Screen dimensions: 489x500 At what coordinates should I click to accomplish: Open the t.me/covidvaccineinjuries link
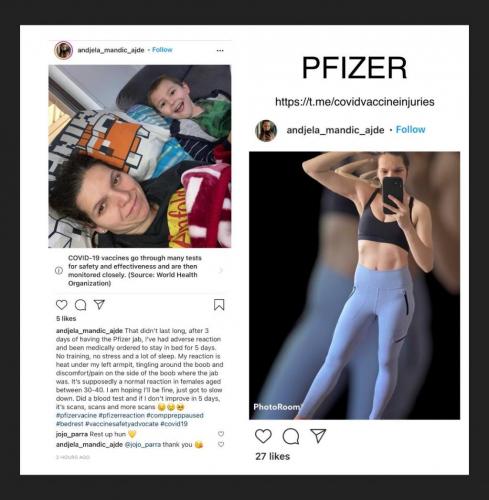tap(355, 102)
